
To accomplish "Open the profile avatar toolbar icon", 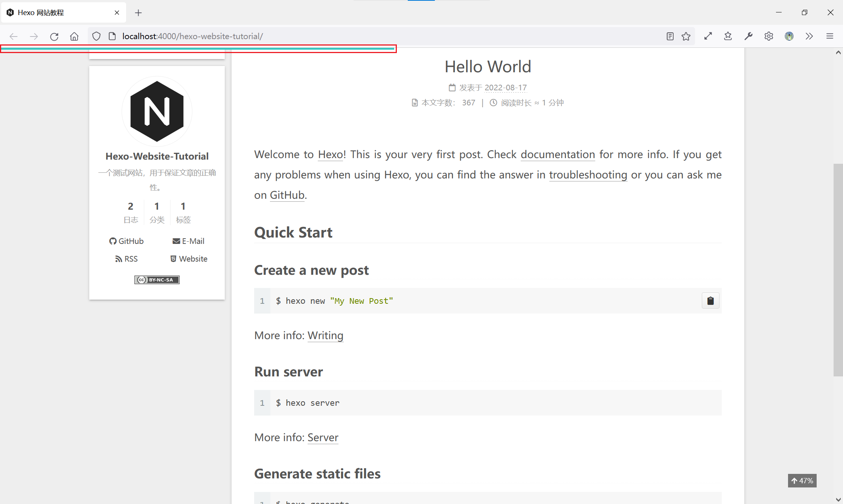I will (789, 36).
